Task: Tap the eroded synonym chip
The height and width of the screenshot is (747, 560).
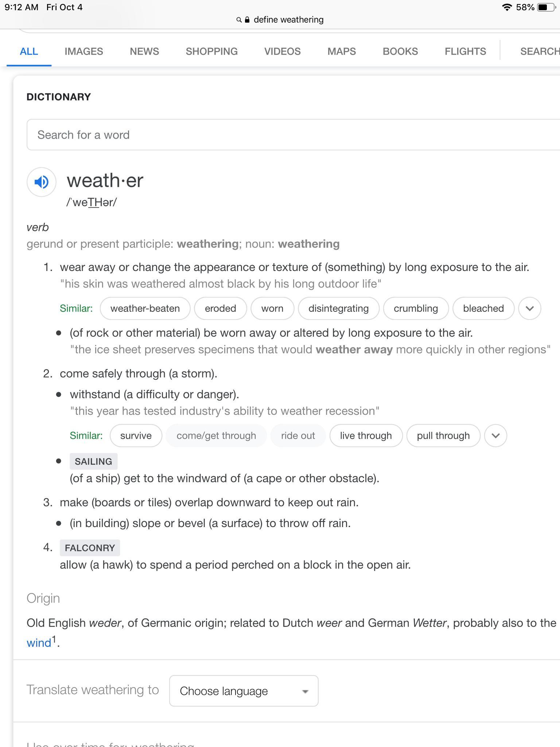Action: (x=221, y=309)
